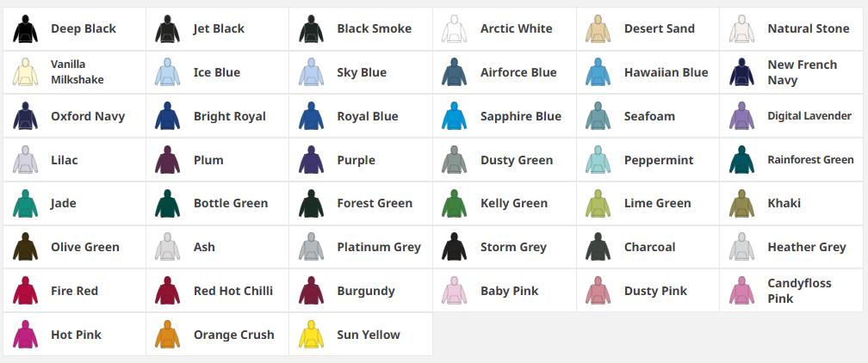Choose the Rainforest Green color label
The height and width of the screenshot is (363, 868).
point(810,160)
